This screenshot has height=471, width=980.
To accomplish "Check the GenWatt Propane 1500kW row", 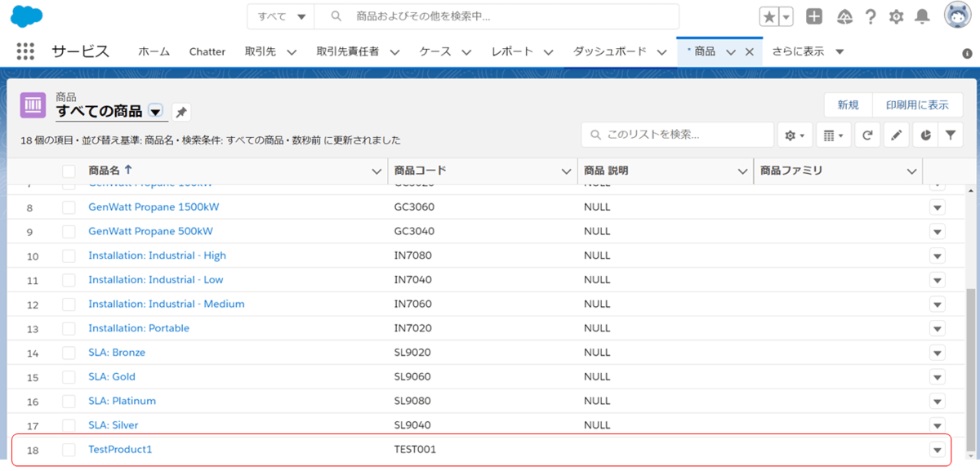I will pyautogui.click(x=69, y=207).
